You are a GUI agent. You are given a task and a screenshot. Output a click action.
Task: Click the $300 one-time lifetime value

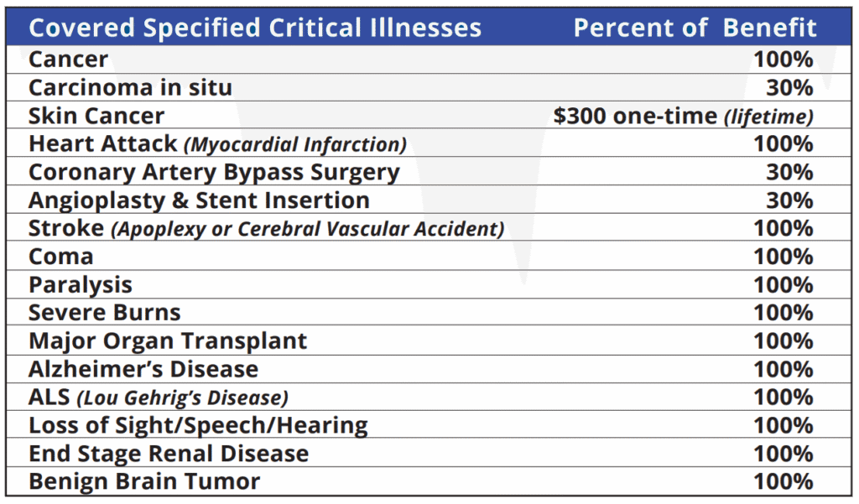683,116
